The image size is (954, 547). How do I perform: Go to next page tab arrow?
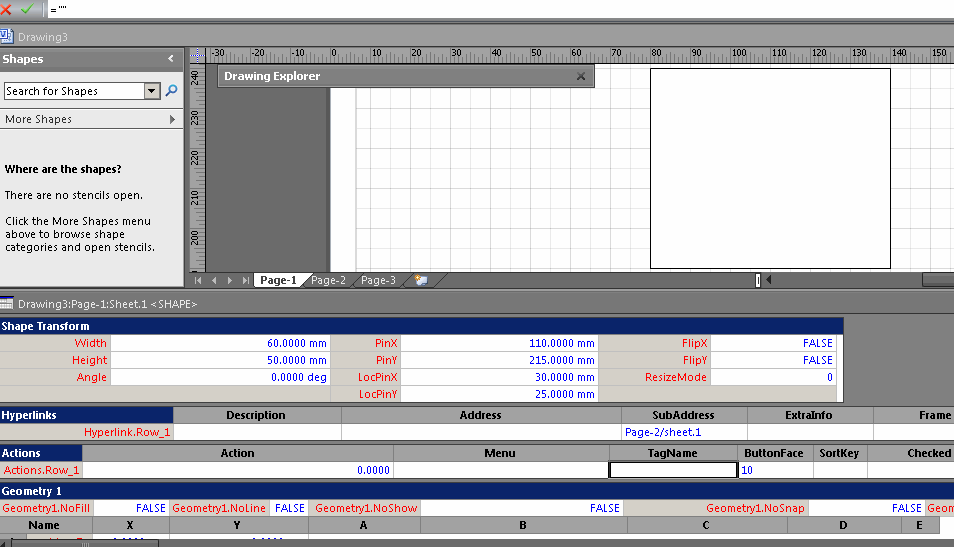click(229, 280)
